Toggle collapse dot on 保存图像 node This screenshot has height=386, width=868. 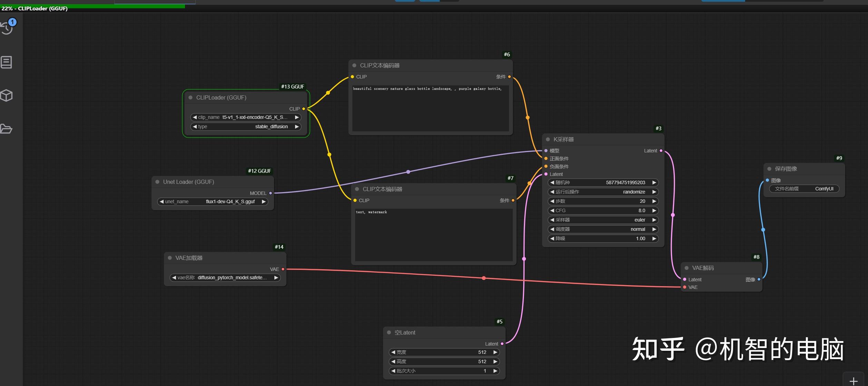coord(769,169)
